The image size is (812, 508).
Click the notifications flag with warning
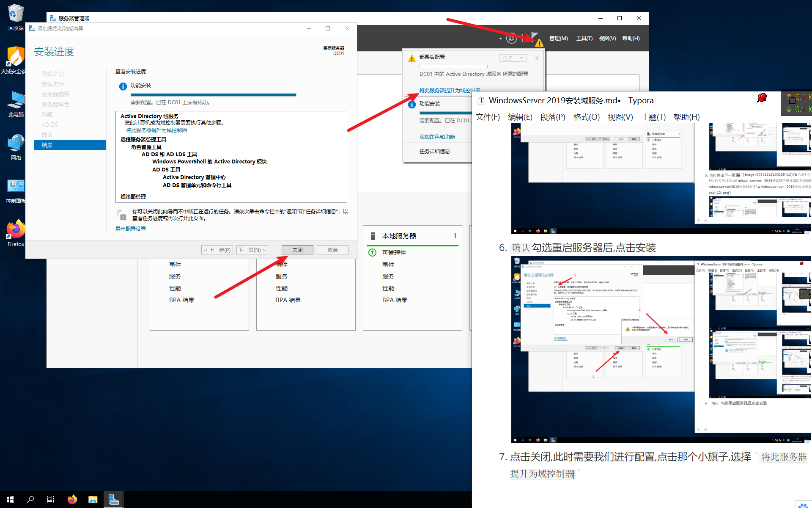(536, 39)
